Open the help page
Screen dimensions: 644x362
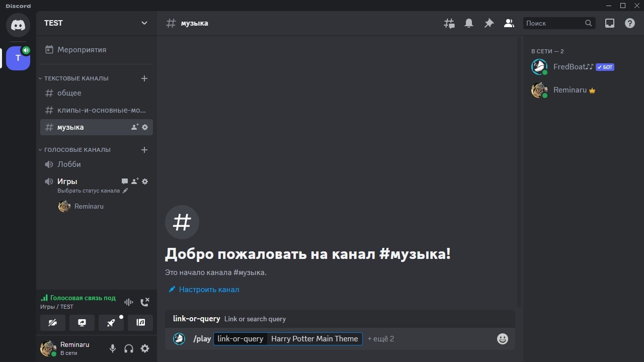pos(630,23)
